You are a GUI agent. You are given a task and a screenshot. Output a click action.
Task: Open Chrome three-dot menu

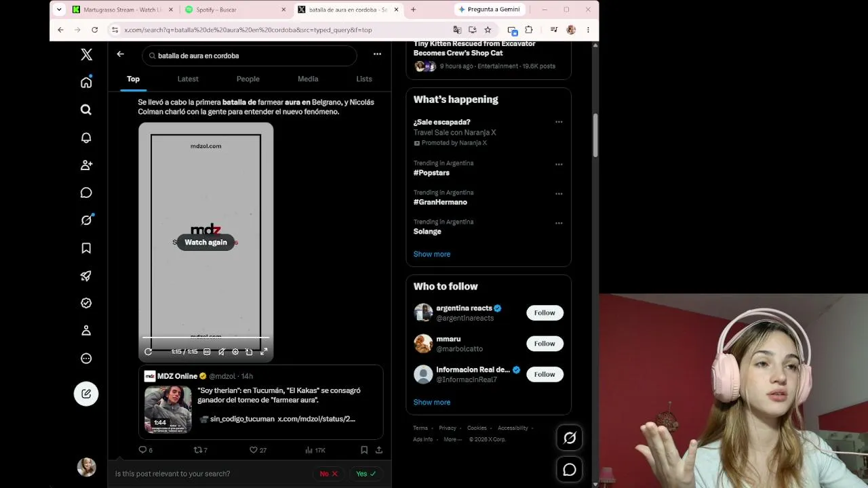[588, 30]
